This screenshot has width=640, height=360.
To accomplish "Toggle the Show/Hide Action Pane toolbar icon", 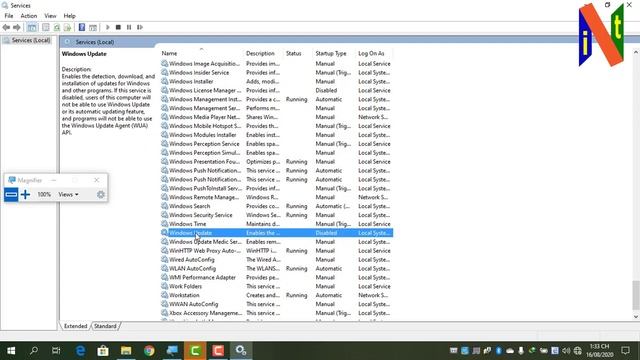I will pos(93,27).
